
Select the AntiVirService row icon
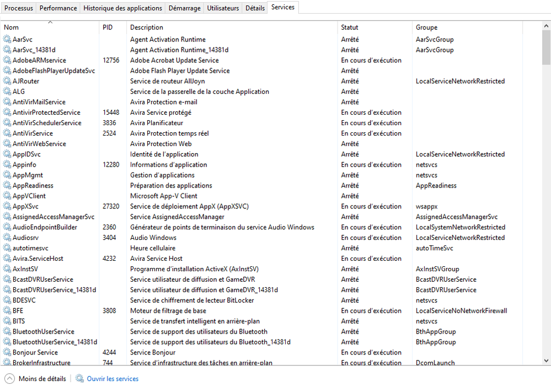click(x=7, y=133)
